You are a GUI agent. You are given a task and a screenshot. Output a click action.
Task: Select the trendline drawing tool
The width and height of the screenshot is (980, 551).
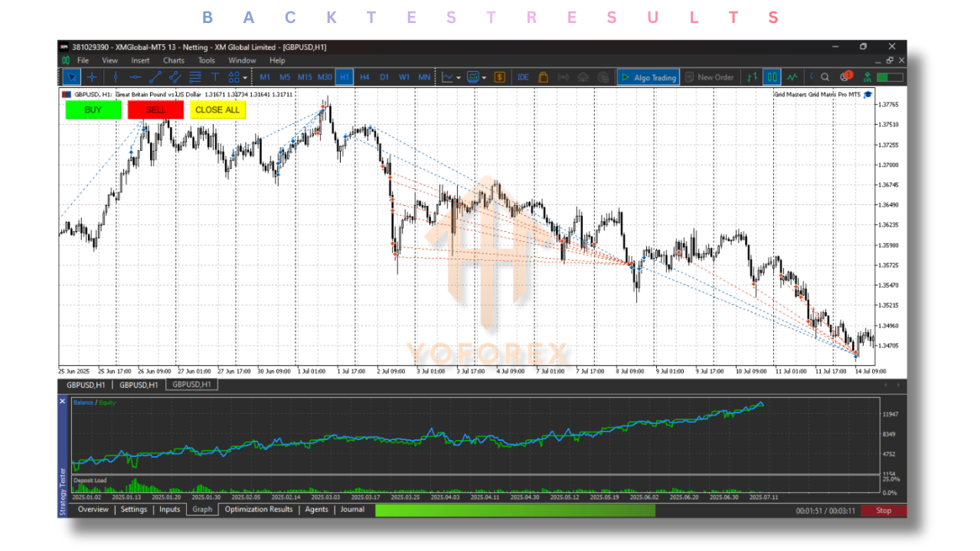tap(155, 77)
